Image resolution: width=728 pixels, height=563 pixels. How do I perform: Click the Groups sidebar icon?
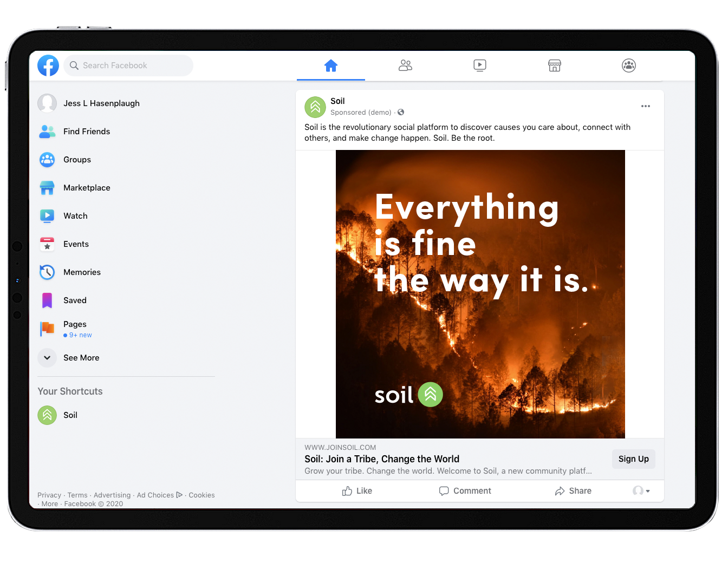click(47, 160)
